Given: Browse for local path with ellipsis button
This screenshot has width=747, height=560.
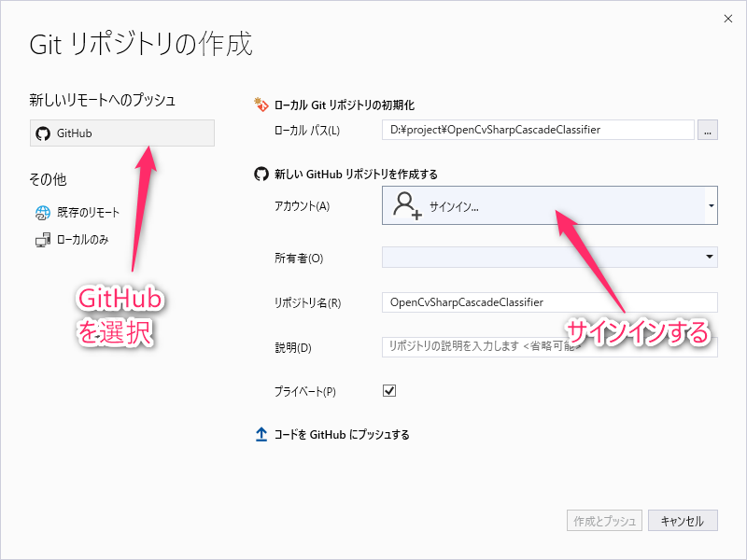Looking at the screenshot, I should (x=708, y=130).
